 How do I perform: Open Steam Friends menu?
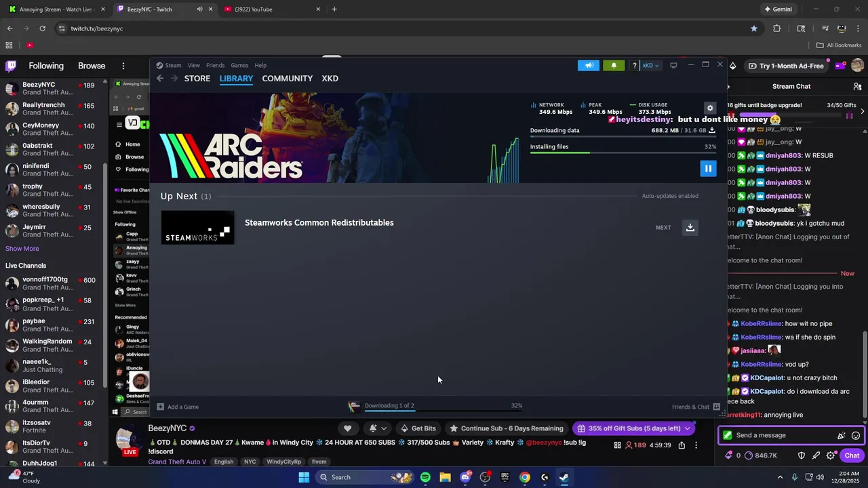216,65
